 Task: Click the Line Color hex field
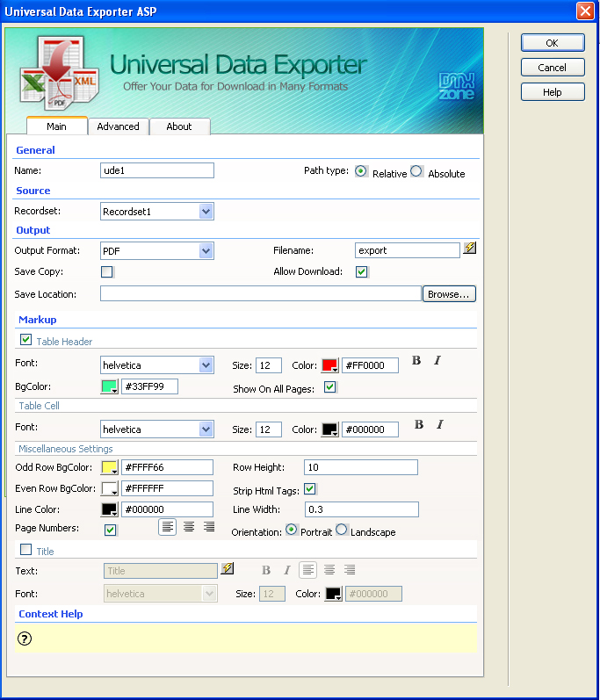coord(168,509)
